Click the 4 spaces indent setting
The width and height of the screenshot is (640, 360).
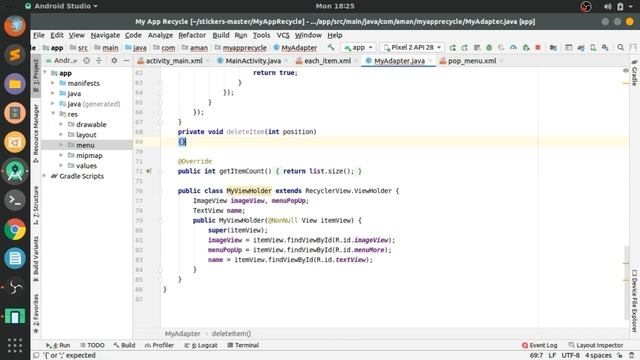click(x=598, y=356)
